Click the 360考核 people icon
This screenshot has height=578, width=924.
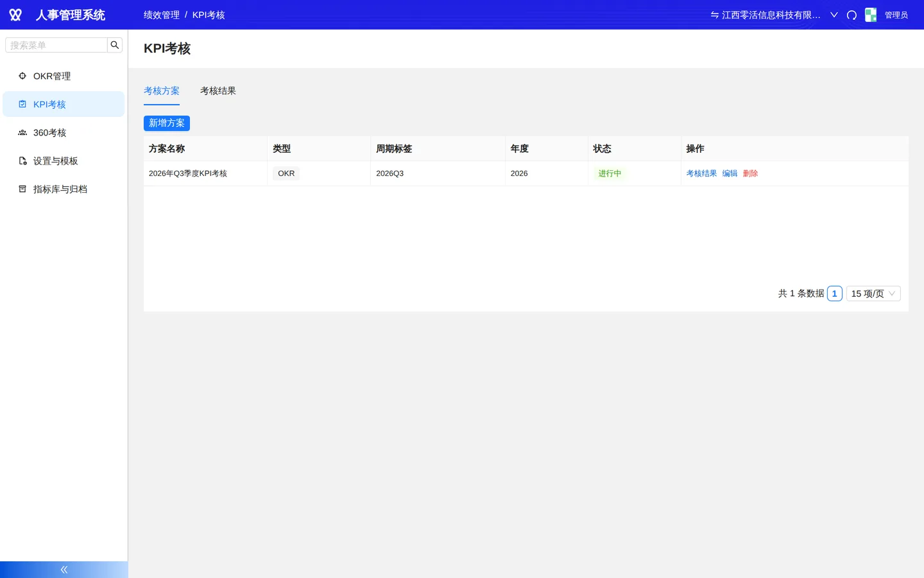click(22, 132)
